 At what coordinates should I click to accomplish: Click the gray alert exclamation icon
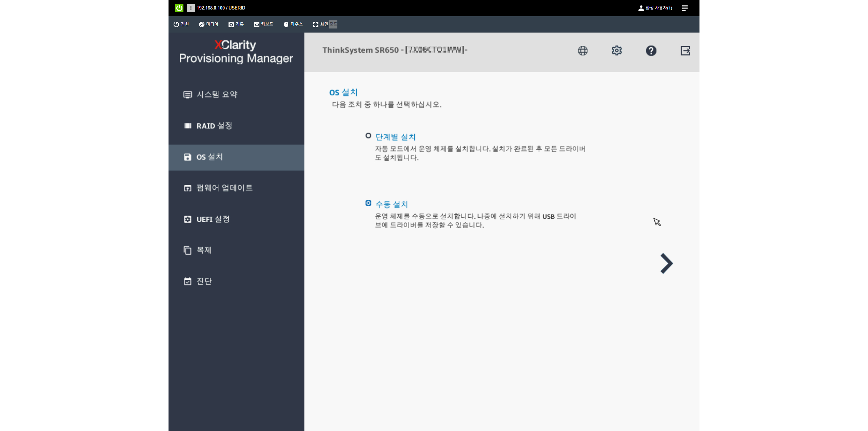[191, 8]
